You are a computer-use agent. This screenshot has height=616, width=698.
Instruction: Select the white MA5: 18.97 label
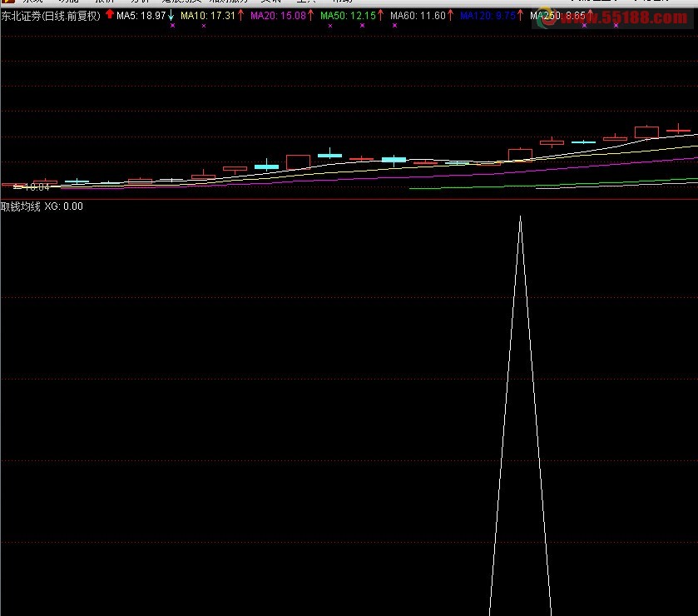click(141, 16)
